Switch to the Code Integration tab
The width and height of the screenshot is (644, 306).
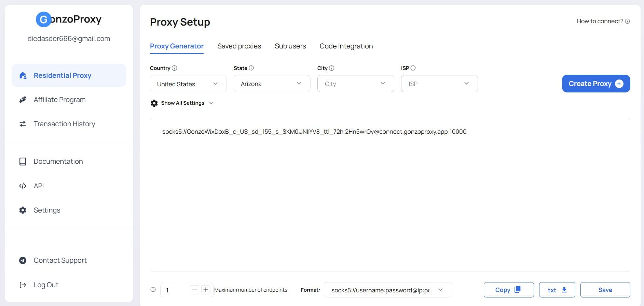346,46
